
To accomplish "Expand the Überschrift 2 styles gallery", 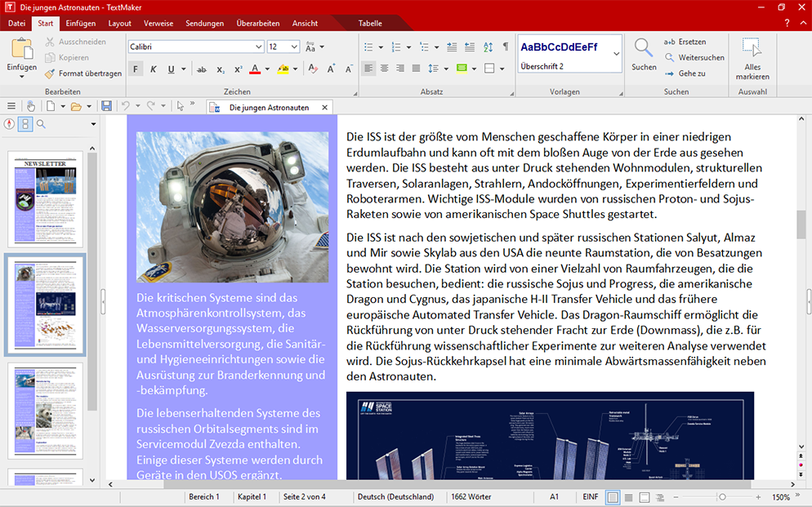I will pyautogui.click(x=616, y=54).
